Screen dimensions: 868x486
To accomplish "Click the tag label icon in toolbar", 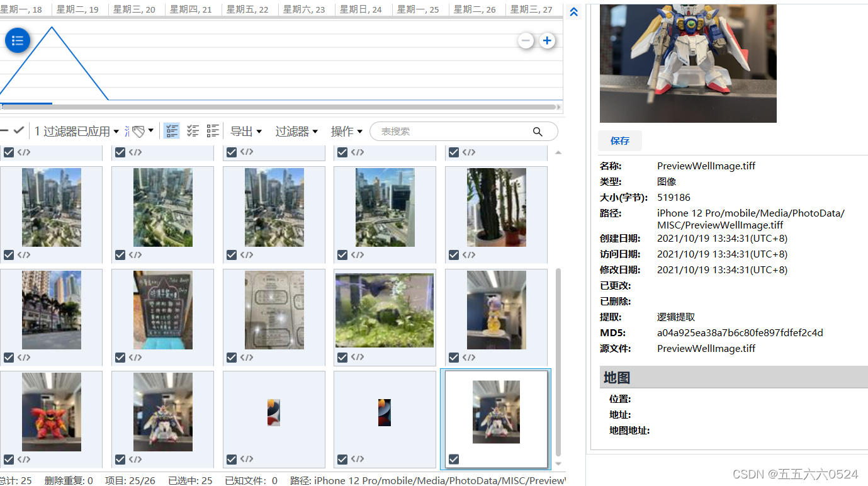I will click(138, 131).
